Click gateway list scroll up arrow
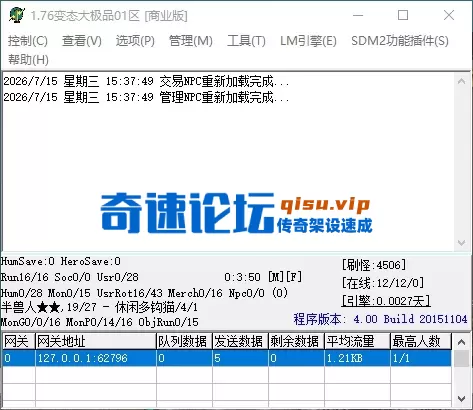Image resolution: width=473 pixels, height=410 pixels. coord(461,342)
